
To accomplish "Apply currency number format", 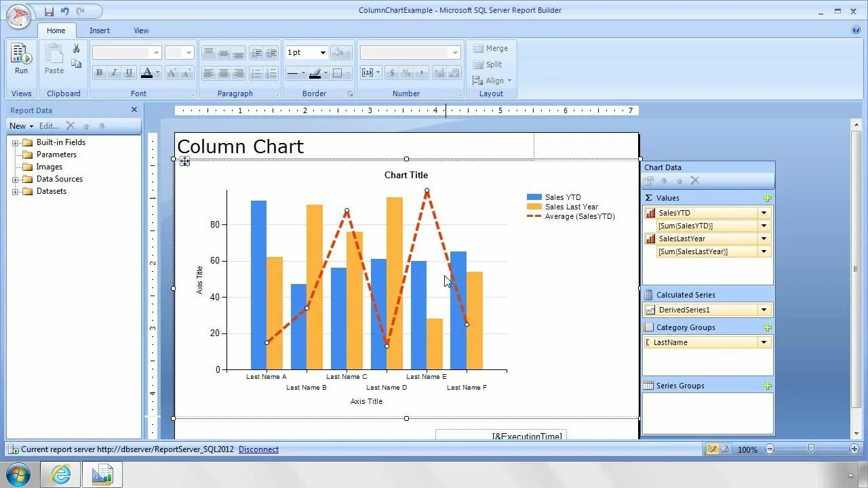I will point(391,73).
